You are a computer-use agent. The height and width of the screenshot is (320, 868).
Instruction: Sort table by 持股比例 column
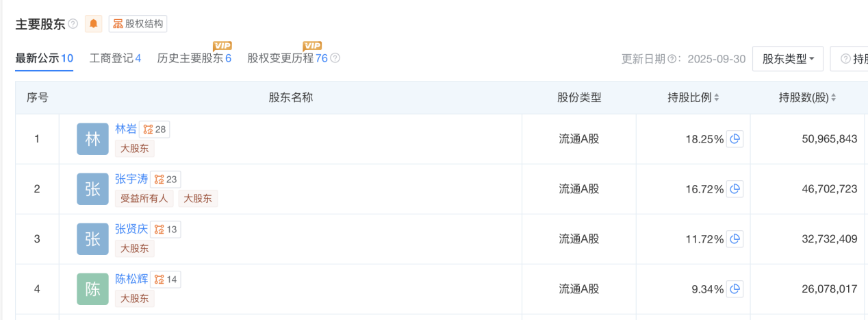click(693, 98)
